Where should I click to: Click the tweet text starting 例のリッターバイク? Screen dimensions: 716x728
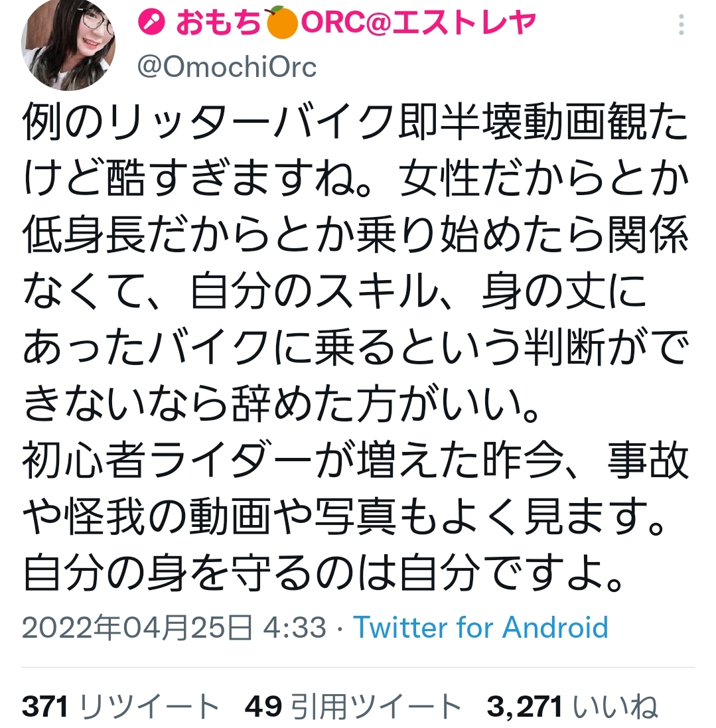point(355,347)
